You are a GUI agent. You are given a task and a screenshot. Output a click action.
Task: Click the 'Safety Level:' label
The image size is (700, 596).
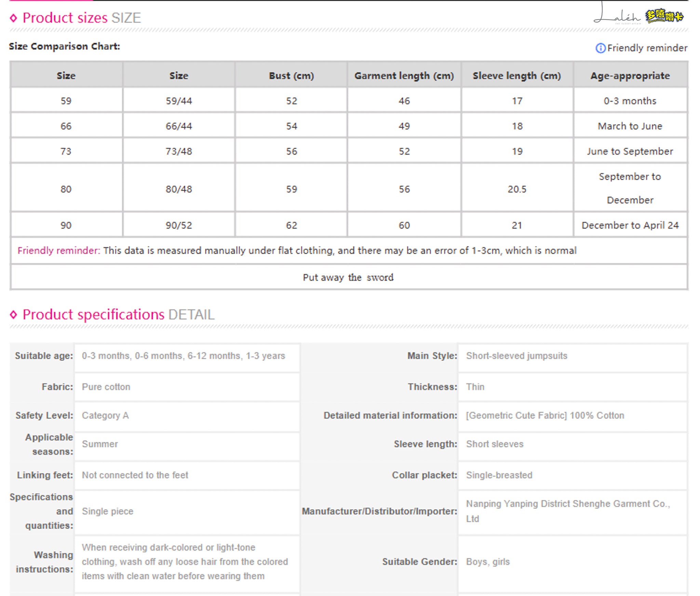[x=44, y=416]
